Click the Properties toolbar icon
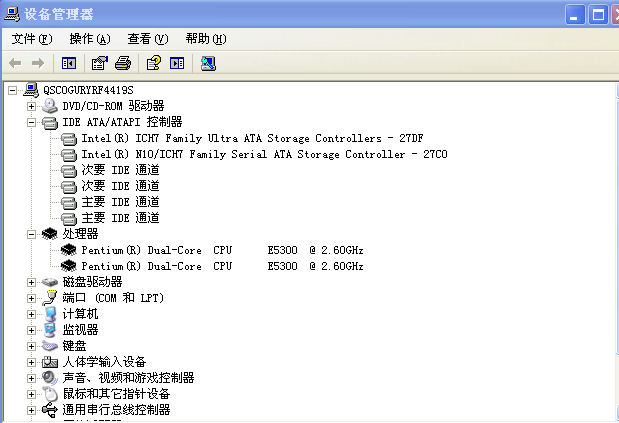The image size is (619, 423). pyautogui.click(x=99, y=63)
